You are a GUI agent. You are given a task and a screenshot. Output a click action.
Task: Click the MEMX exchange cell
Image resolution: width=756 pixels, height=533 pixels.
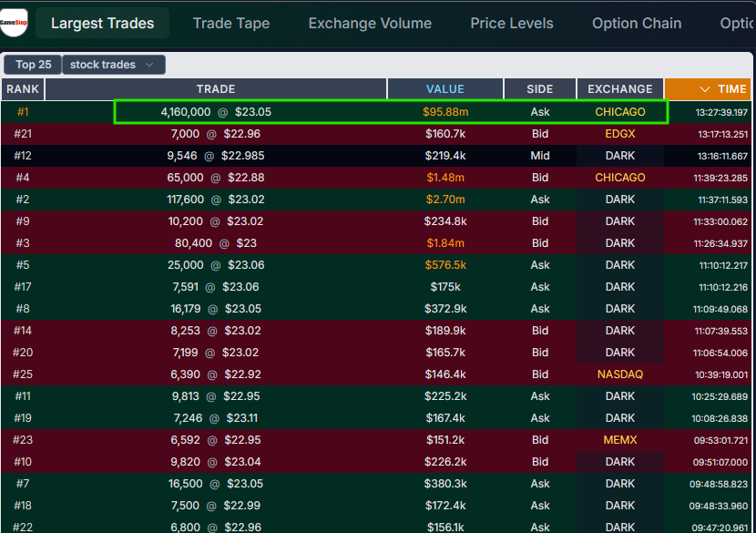point(620,440)
